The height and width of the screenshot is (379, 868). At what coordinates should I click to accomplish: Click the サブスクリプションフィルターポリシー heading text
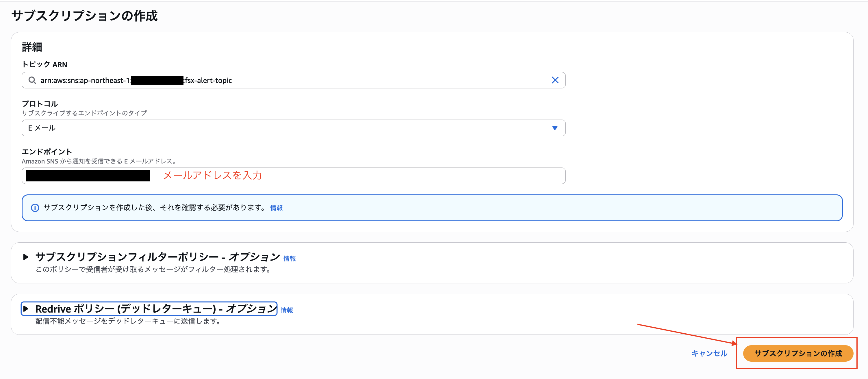157,257
